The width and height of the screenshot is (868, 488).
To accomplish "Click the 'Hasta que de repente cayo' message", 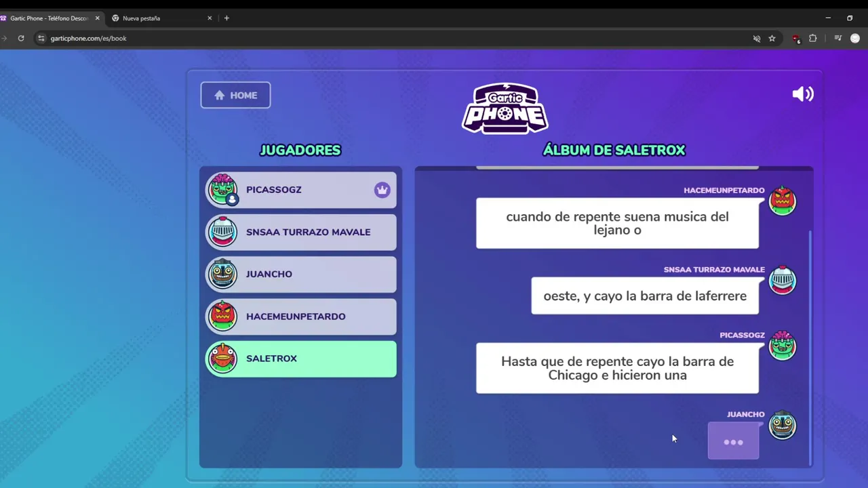I will (x=617, y=368).
